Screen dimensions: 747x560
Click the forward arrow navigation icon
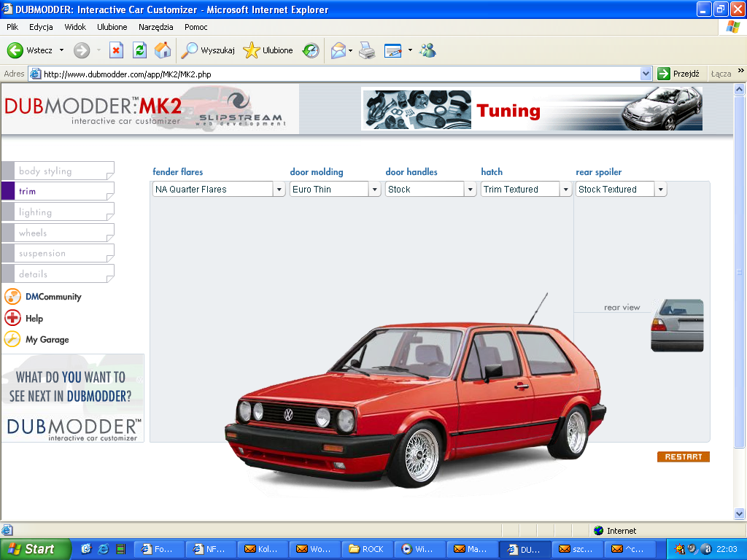tap(82, 50)
